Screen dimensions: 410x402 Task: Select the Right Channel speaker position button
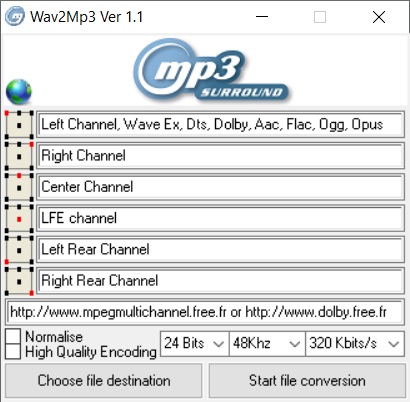click(19, 156)
